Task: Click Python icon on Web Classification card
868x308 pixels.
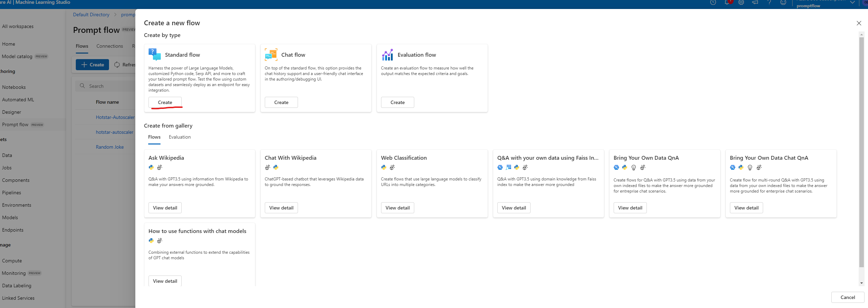Action: 384,167
